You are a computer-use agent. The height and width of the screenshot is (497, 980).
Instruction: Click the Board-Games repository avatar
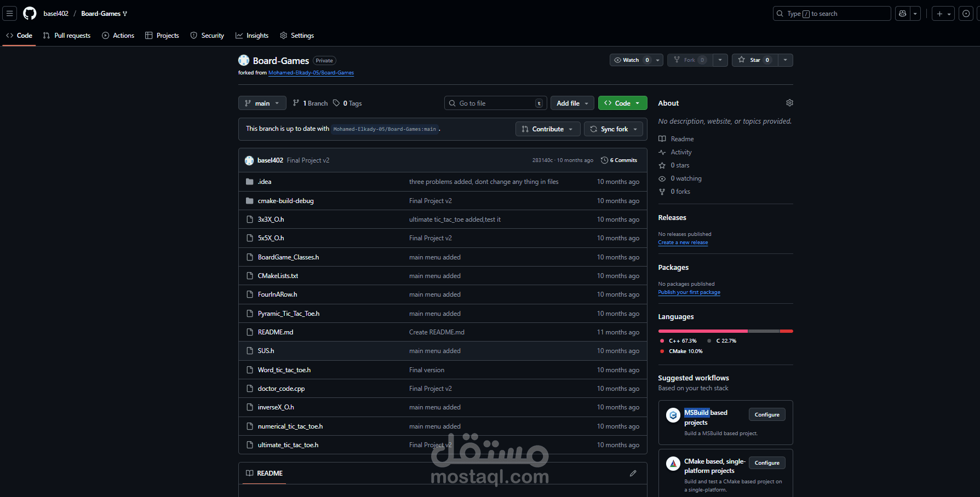[x=244, y=61]
